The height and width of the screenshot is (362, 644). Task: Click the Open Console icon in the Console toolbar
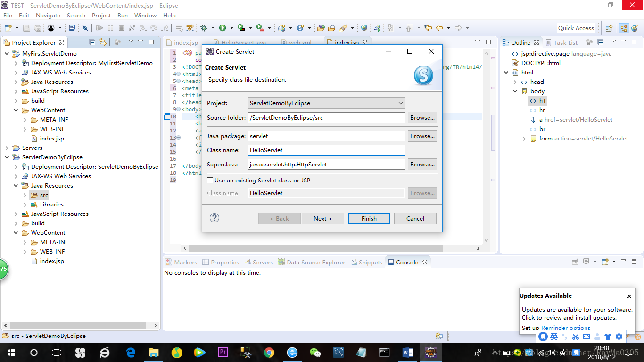coord(605,262)
